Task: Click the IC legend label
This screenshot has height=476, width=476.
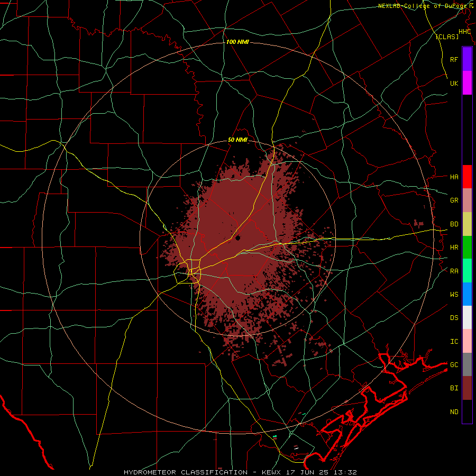Action: (454, 341)
